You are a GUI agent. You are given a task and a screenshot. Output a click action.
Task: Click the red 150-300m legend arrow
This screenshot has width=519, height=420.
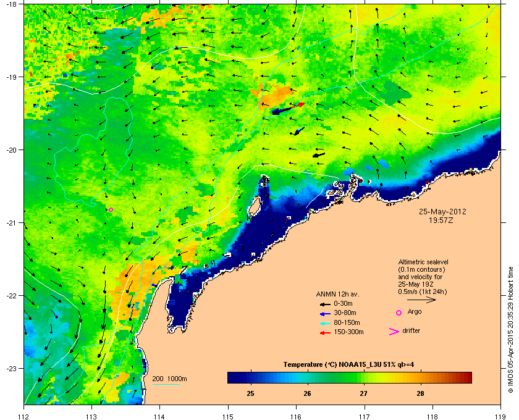[x=325, y=333]
